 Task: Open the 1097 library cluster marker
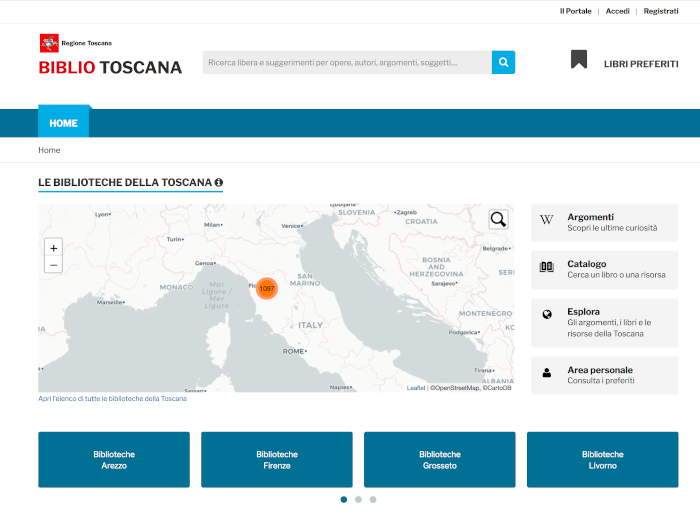click(267, 288)
